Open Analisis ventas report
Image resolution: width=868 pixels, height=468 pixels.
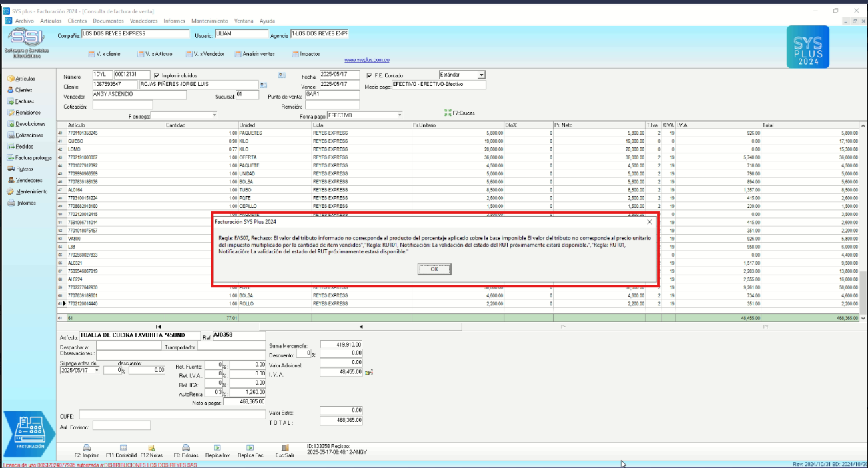point(254,54)
